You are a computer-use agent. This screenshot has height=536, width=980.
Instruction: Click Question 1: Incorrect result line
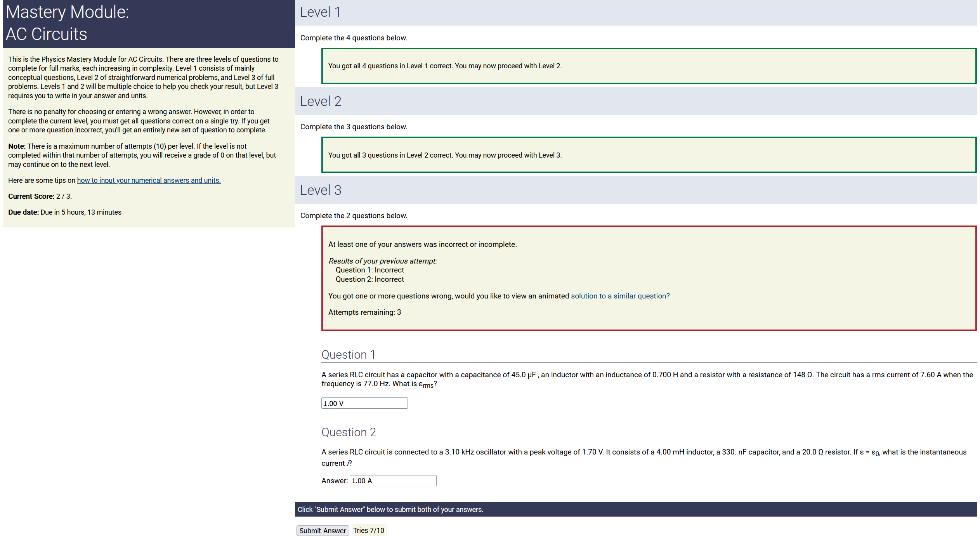[369, 270]
